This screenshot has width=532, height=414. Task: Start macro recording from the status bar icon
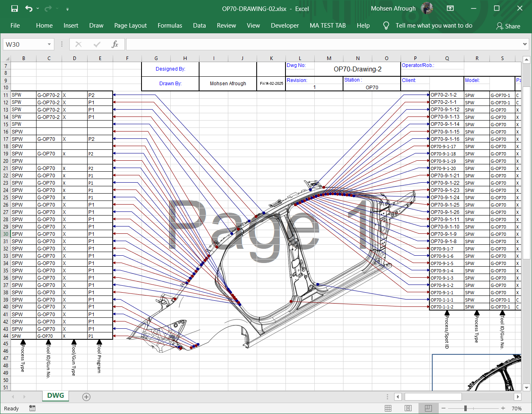[32, 408]
